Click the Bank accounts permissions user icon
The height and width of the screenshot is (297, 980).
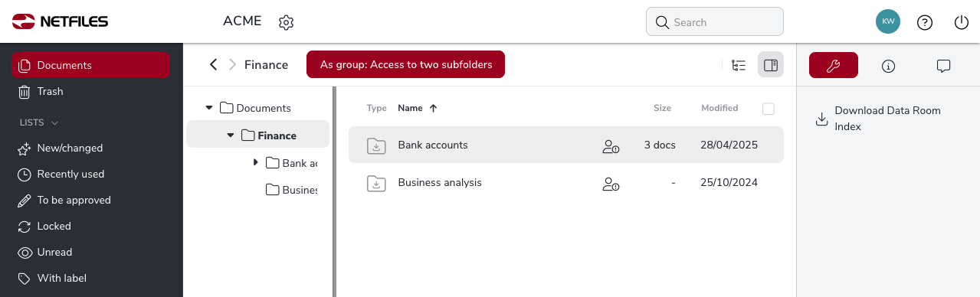tap(611, 145)
